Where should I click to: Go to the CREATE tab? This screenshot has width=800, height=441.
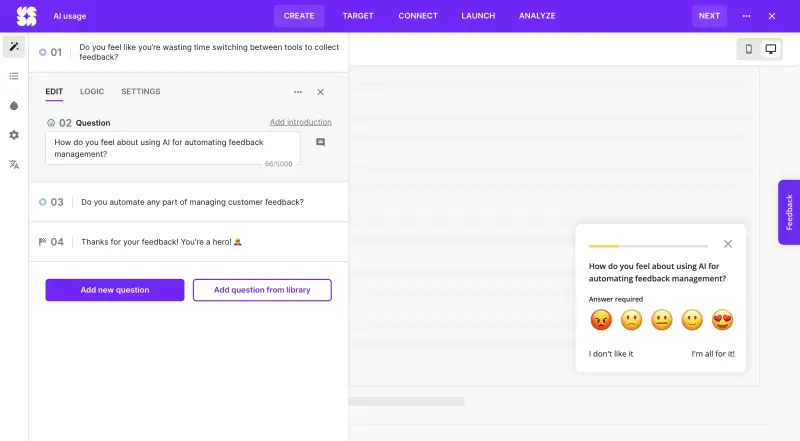click(x=299, y=16)
